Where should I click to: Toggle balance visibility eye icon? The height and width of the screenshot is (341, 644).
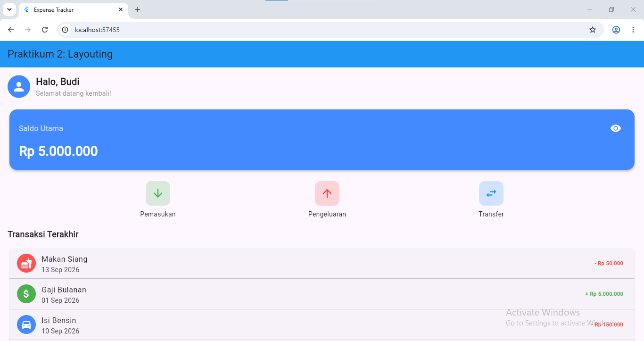coord(615,128)
